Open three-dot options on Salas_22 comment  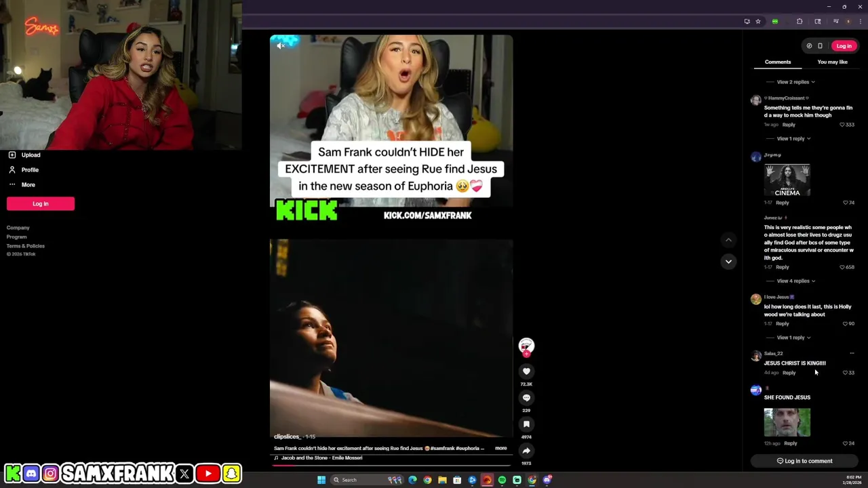coord(852,353)
